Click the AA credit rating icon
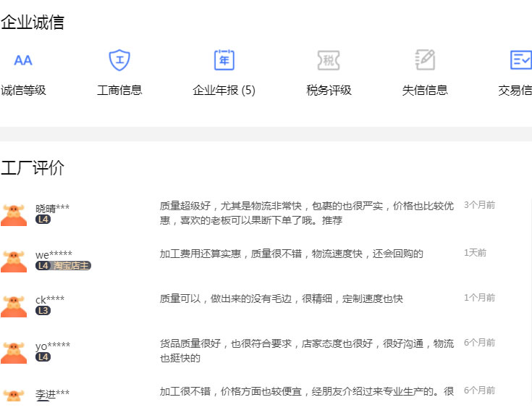Viewport: 532px width, 413px height. (x=23, y=60)
